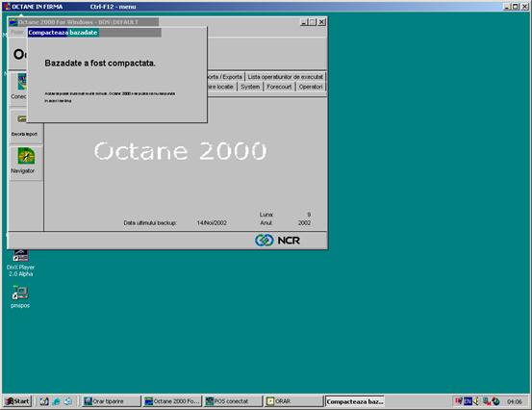
Task: Select Lista operatiunilor de executat tab
Action: point(285,77)
